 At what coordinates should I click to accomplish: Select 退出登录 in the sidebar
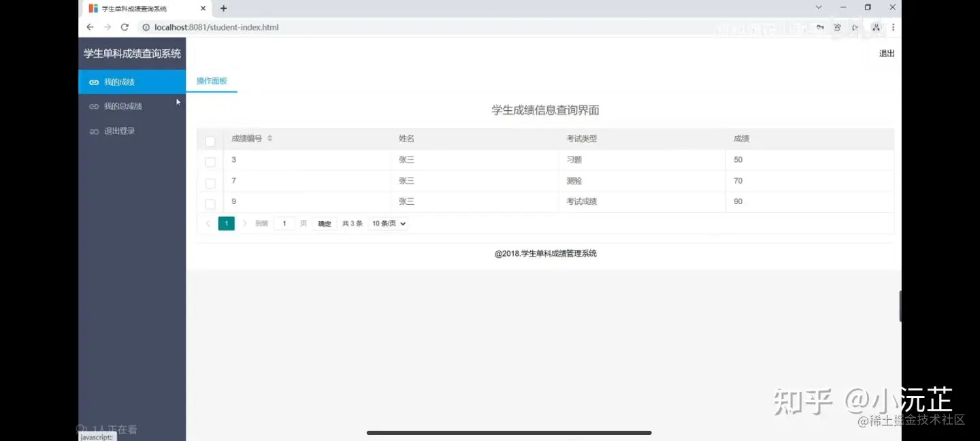click(x=132, y=131)
